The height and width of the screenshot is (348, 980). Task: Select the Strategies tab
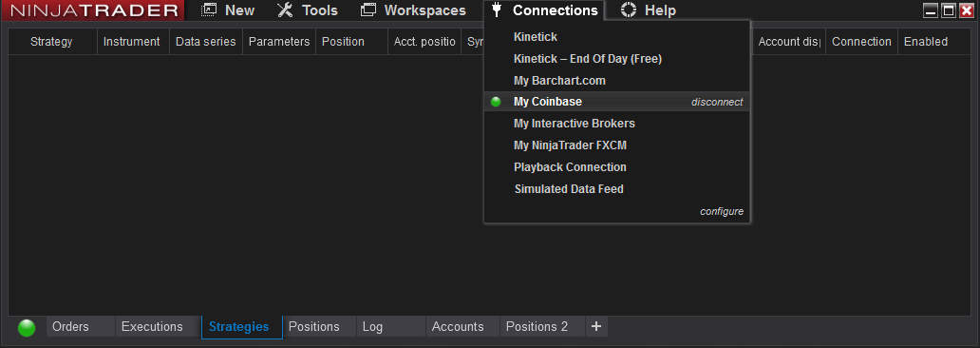tap(242, 327)
